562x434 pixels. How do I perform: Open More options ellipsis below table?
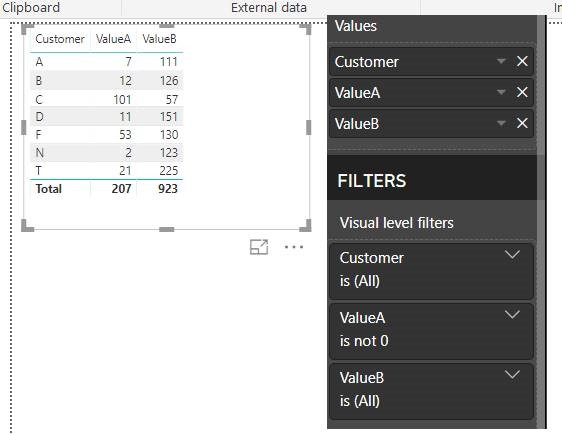[294, 247]
